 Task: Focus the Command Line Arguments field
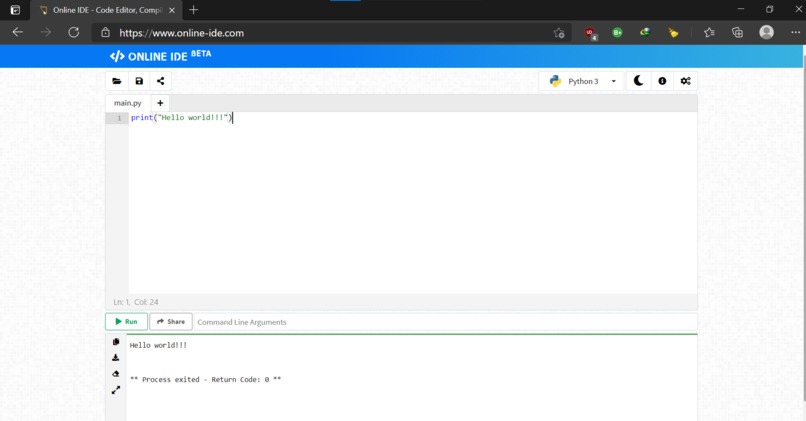[445, 322]
